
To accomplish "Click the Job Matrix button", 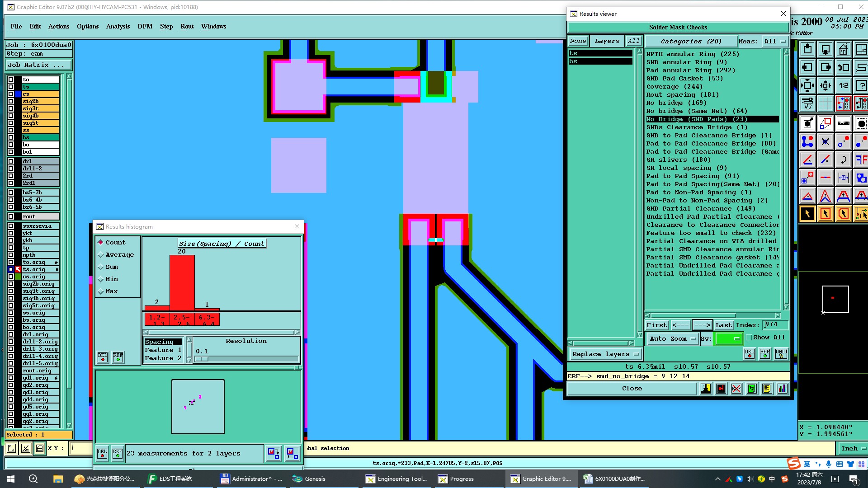I will pyautogui.click(x=38, y=65).
